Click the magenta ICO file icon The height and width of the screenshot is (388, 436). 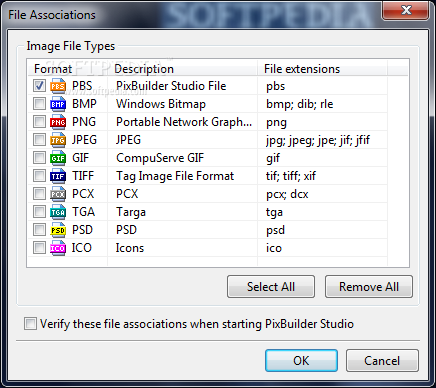[58, 248]
